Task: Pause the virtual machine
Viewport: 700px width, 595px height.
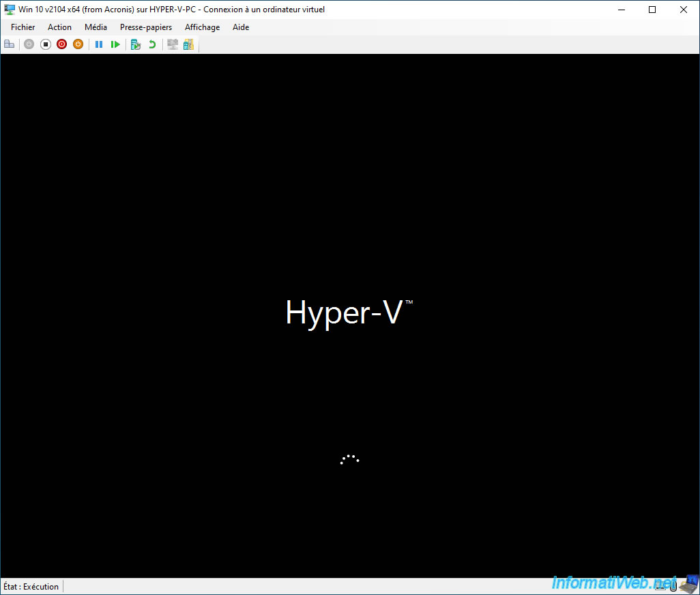Action: tap(99, 44)
